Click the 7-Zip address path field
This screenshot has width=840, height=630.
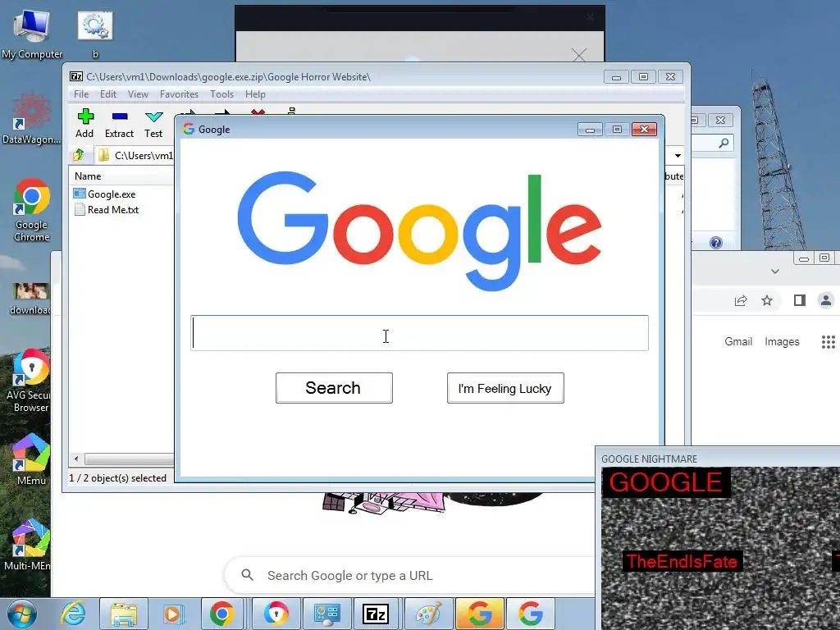[x=136, y=155]
